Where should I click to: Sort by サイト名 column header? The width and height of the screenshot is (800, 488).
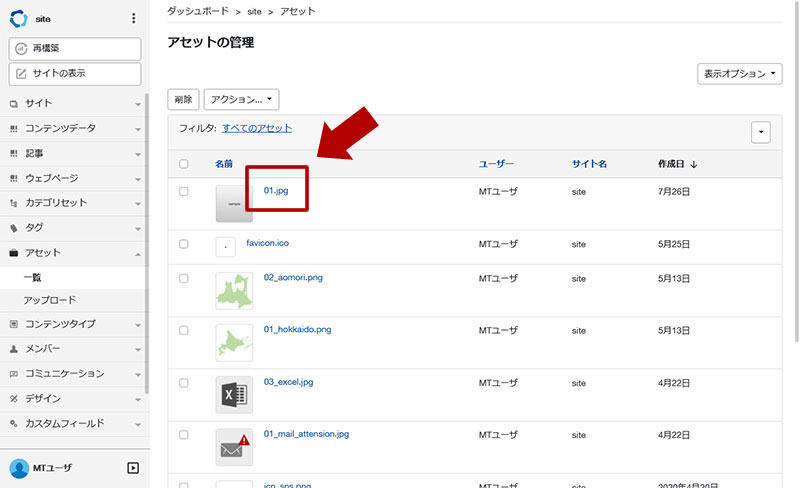point(589,164)
